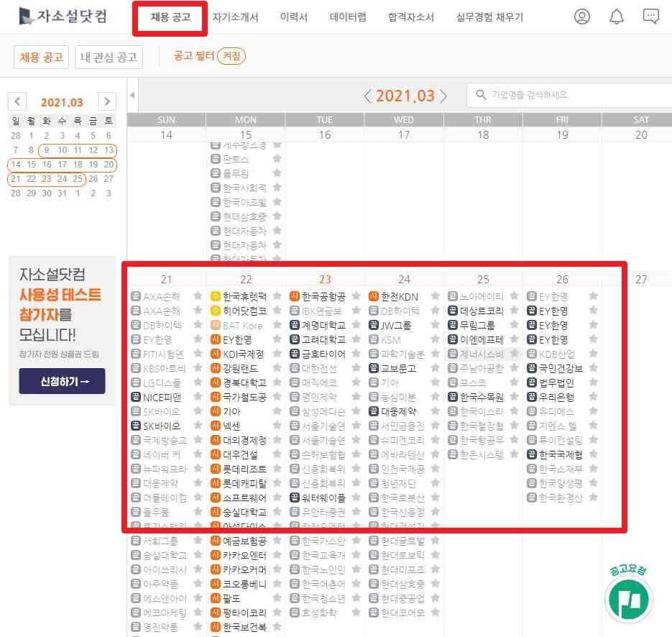Click the 자소설닷컴 logo

63,17
